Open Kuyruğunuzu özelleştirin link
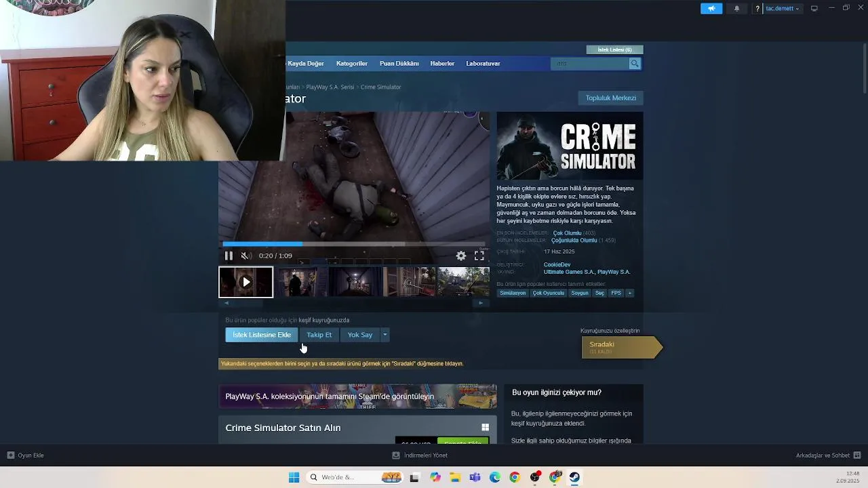Image resolution: width=868 pixels, height=488 pixels. point(610,331)
